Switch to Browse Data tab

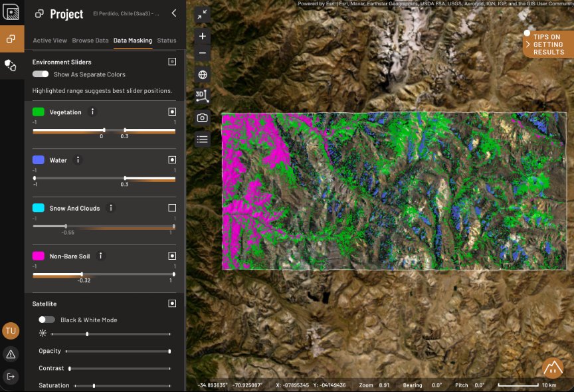(x=90, y=41)
